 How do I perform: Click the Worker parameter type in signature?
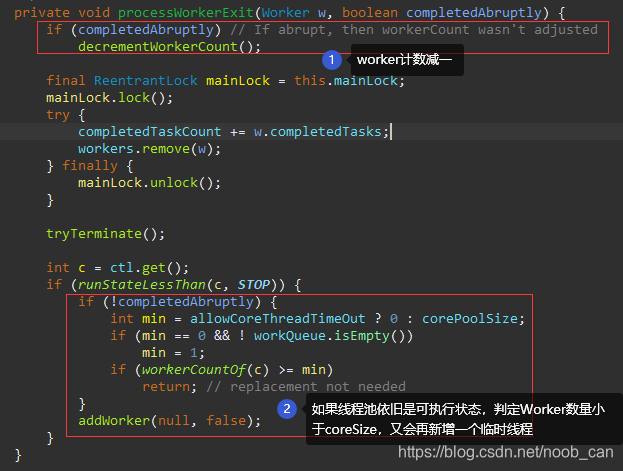tap(285, 13)
